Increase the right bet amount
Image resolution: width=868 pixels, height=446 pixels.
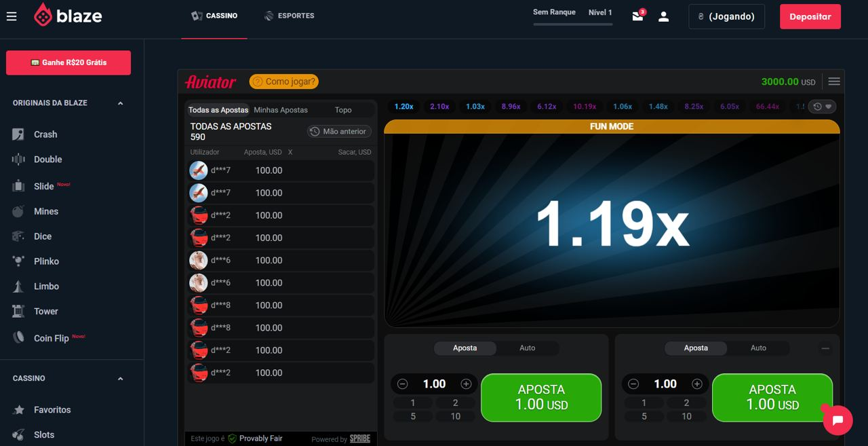pos(697,384)
